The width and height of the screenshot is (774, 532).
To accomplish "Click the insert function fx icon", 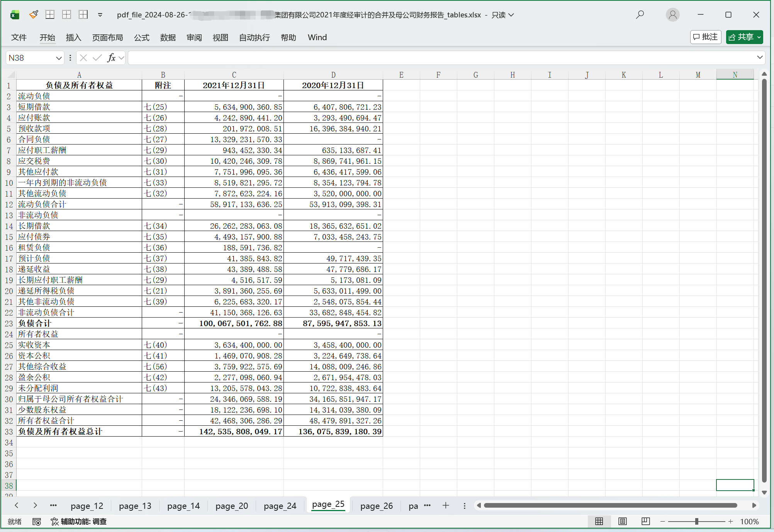I will (x=111, y=58).
